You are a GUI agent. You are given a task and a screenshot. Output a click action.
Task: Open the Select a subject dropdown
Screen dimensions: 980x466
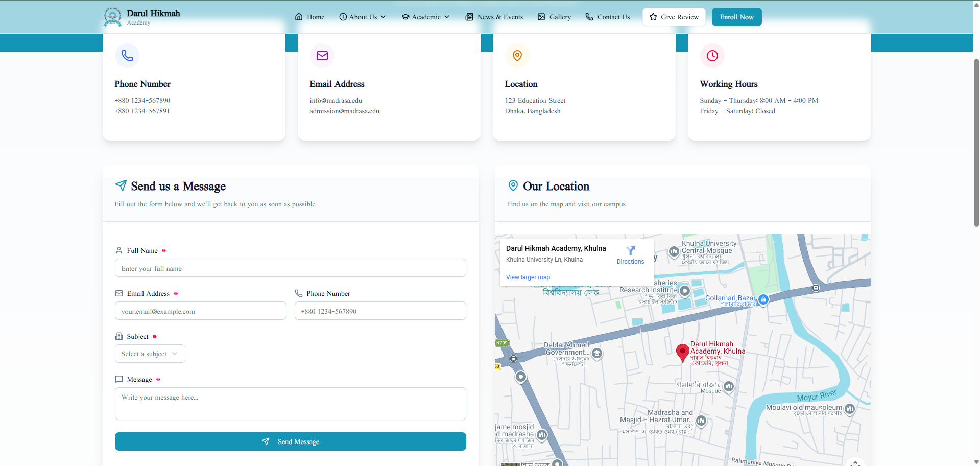pyautogui.click(x=150, y=354)
